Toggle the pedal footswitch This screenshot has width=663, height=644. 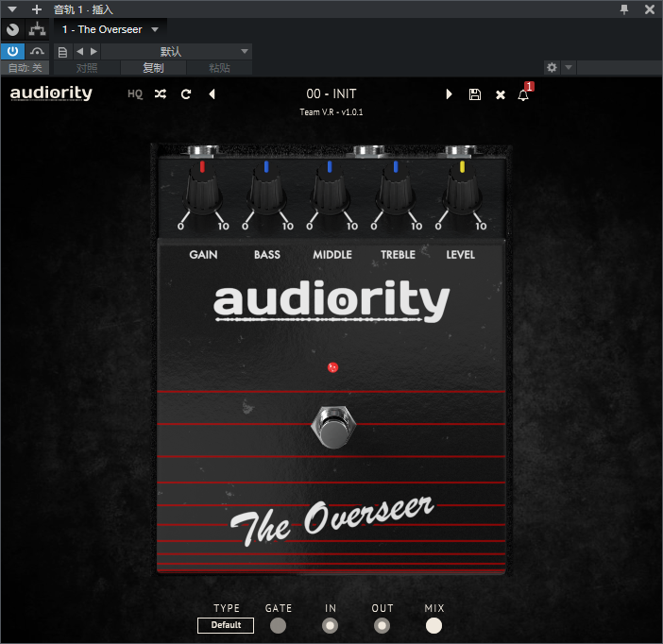pyautogui.click(x=333, y=427)
